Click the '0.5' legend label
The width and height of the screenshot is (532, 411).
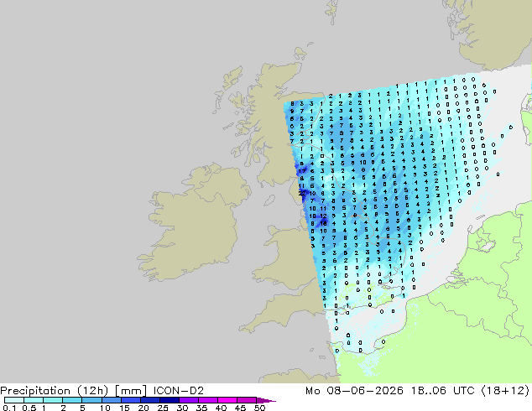(29, 408)
